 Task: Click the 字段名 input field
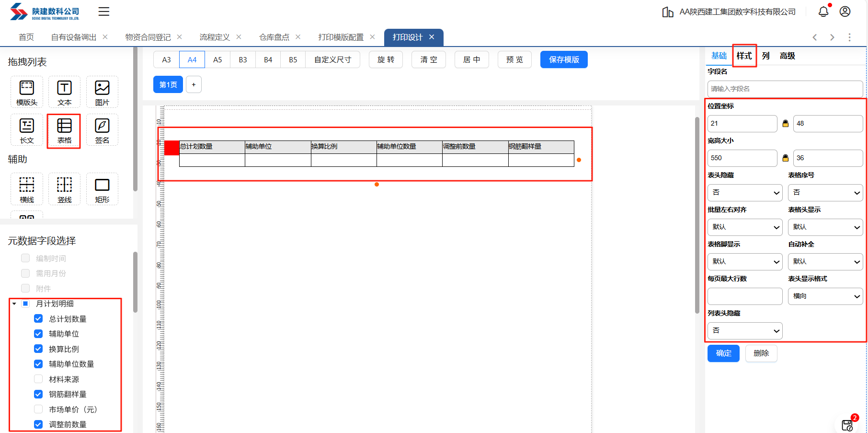pos(785,89)
